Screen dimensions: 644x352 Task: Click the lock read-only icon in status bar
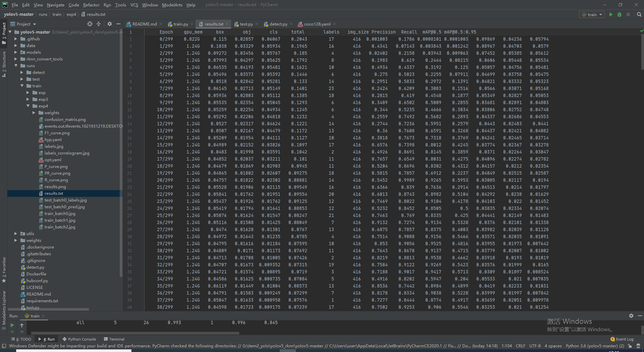630,346
